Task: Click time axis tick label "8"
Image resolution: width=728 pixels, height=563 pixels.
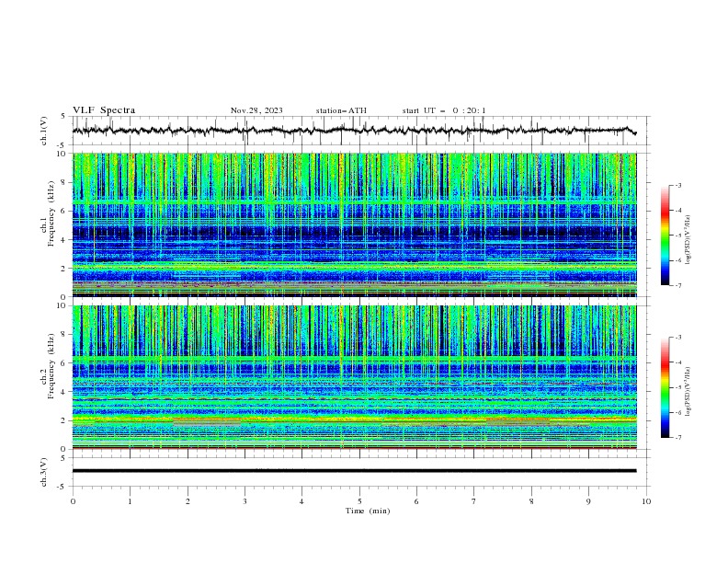Action: [531, 501]
